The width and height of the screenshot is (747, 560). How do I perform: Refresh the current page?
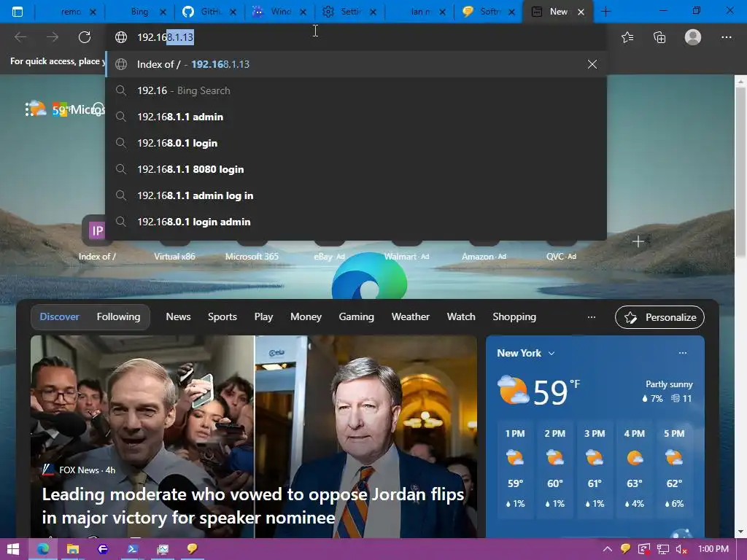[85, 37]
